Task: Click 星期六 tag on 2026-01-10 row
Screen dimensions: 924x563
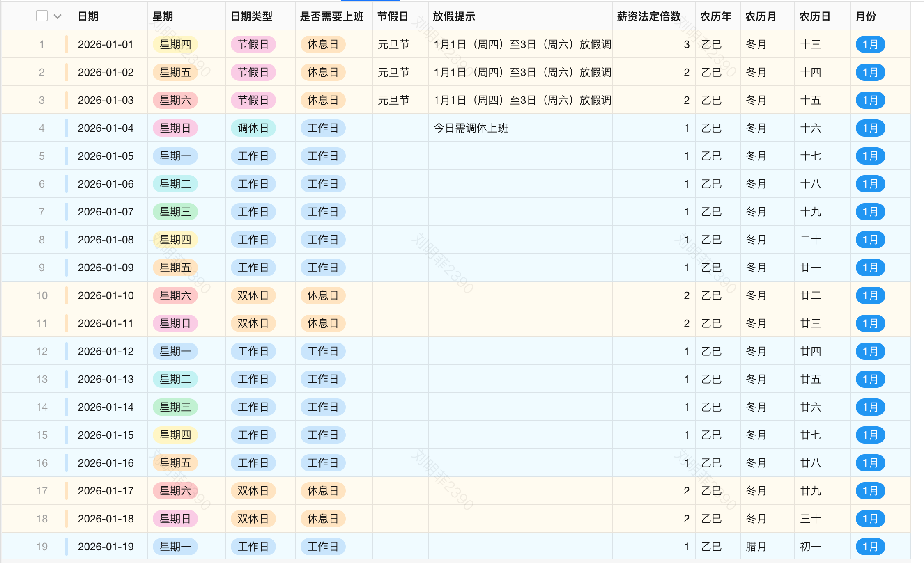Action: click(x=175, y=295)
